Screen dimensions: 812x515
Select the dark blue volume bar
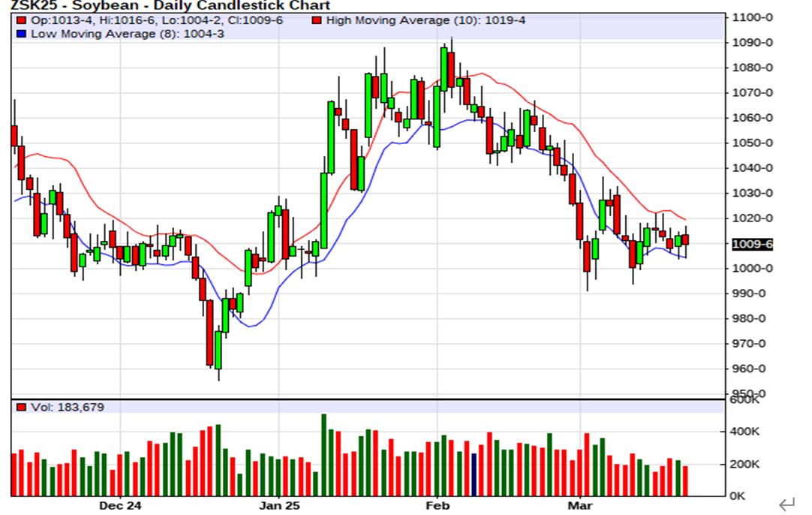click(474, 474)
